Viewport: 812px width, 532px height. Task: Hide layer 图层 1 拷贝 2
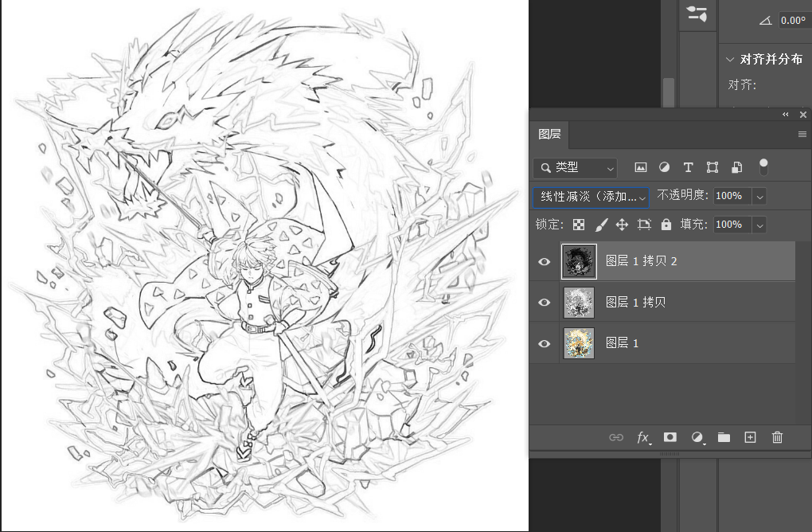click(544, 261)
